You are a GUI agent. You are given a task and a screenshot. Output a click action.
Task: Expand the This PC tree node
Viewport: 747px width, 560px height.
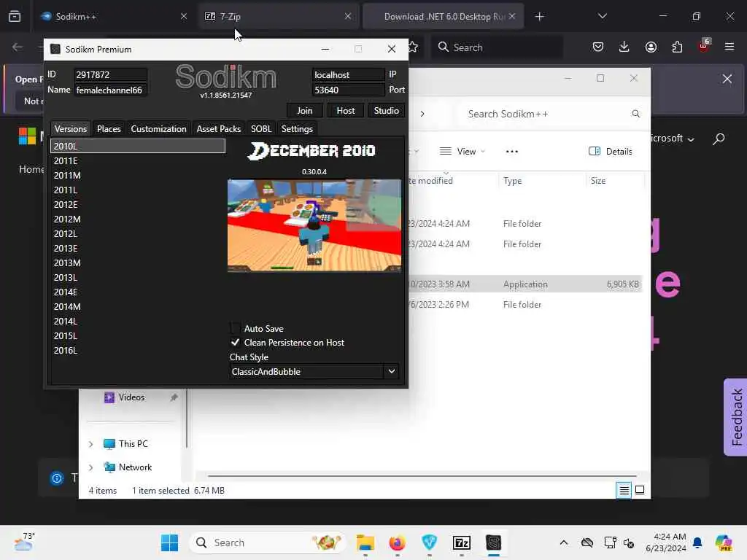[x=90, y=444]
